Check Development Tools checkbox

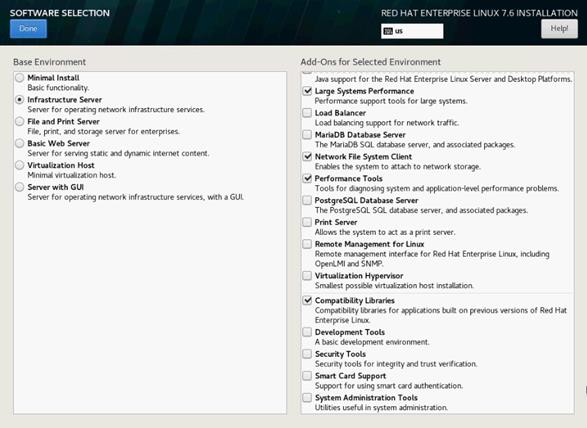click(x=307, y=332)
